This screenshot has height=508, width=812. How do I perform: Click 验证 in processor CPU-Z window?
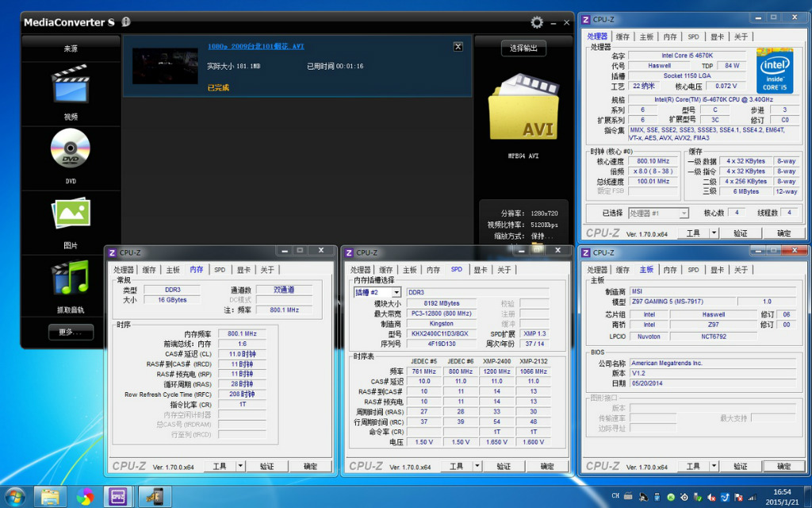point(741,233)
